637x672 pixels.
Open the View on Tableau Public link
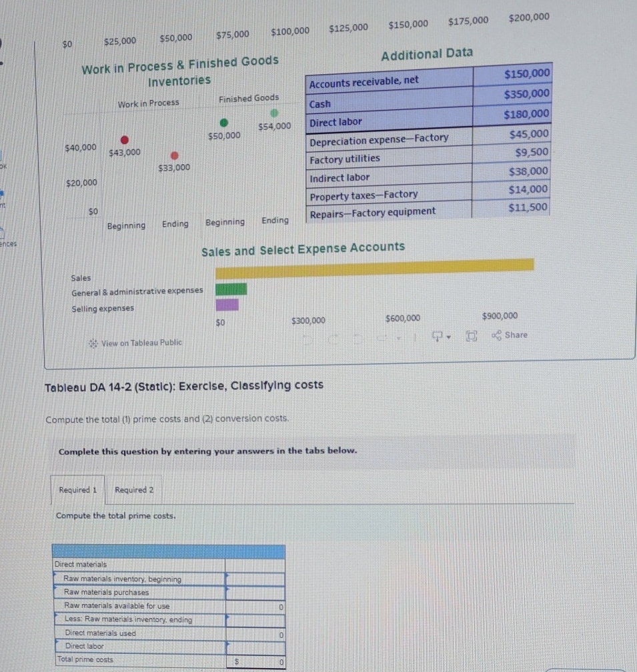tap(141, 343)
